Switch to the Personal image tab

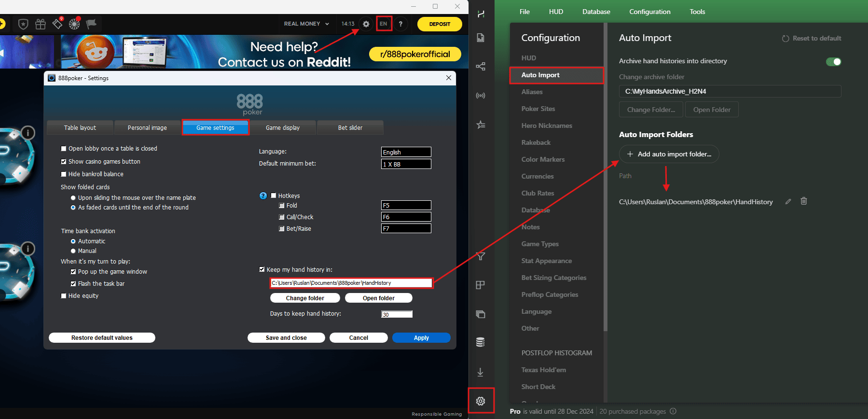(x=147, y=127)
